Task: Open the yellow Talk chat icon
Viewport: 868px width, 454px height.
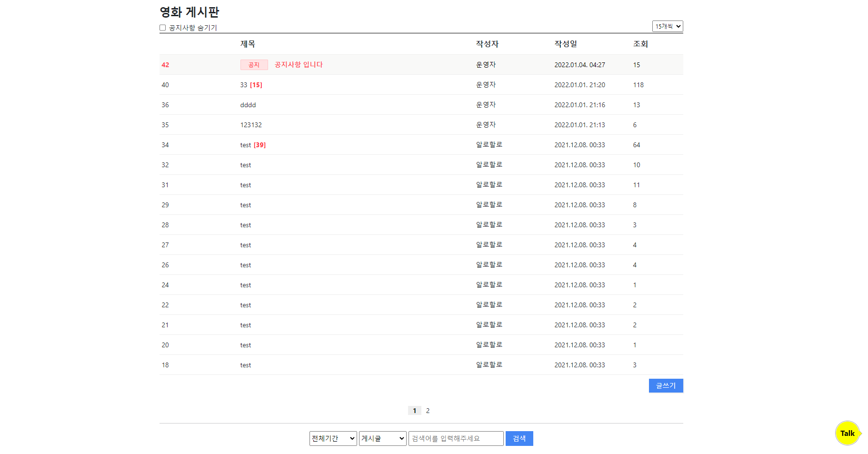Action: click(x=848, y=433)
